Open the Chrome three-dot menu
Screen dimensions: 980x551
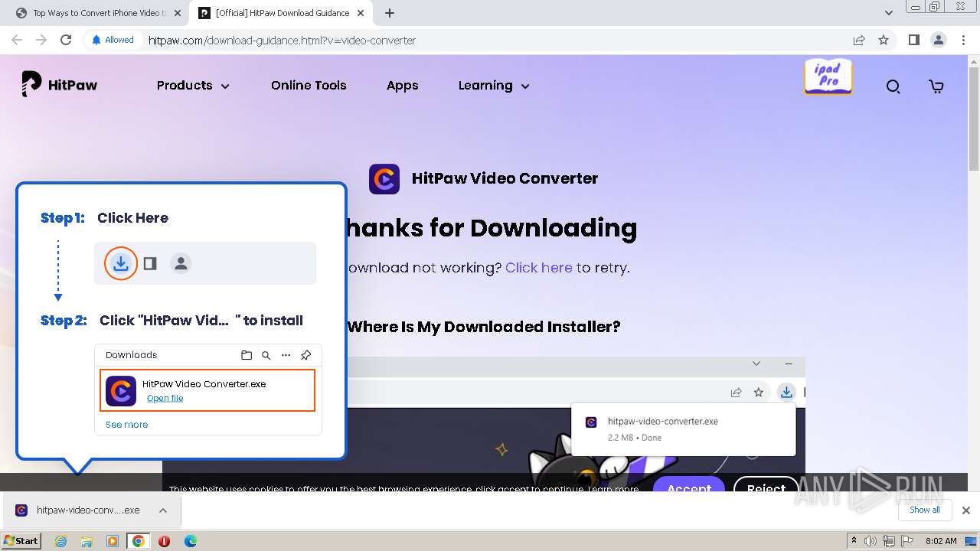[962, 40]
